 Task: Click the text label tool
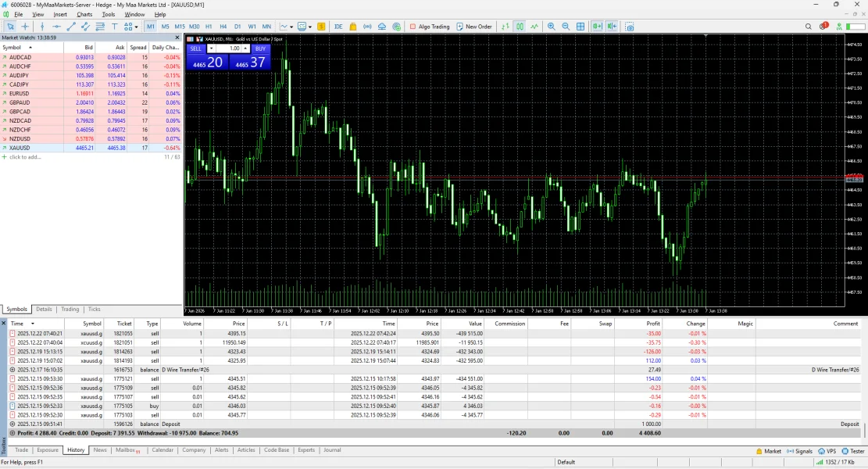click(x=114, y=27)
